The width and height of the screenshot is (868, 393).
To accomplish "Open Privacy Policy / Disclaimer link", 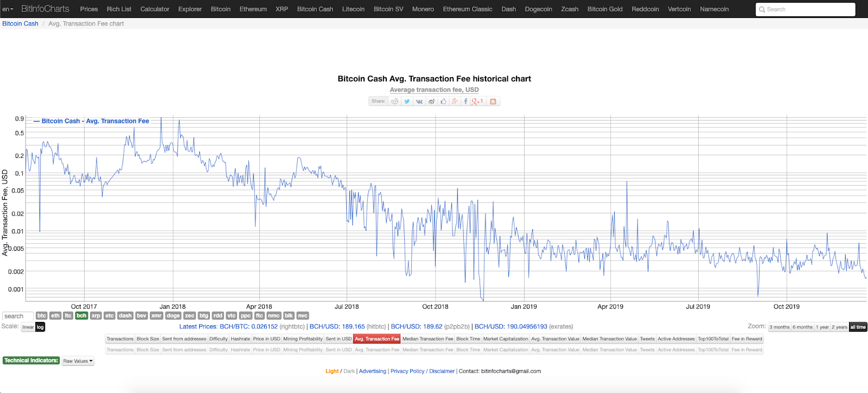I will [x=423, y=371].
